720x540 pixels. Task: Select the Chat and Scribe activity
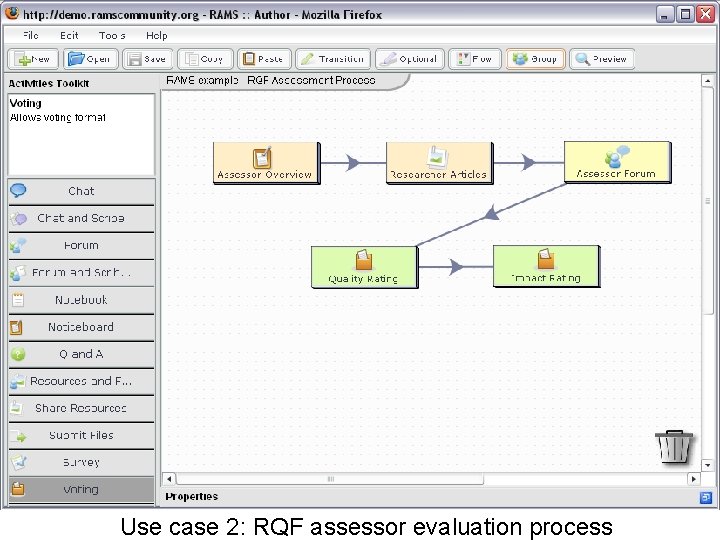tap(81, 218)
